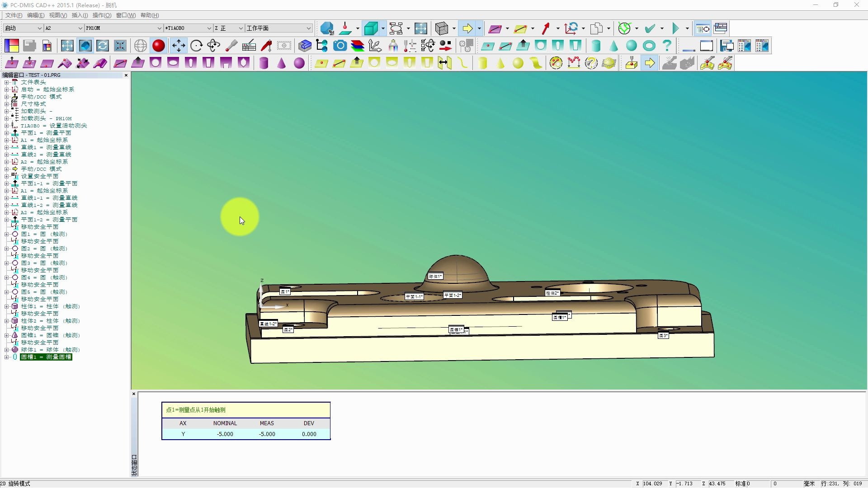Open the PH10M probe dropdown
This screenshot has width=868, height=488.
[x=159, y=28]
